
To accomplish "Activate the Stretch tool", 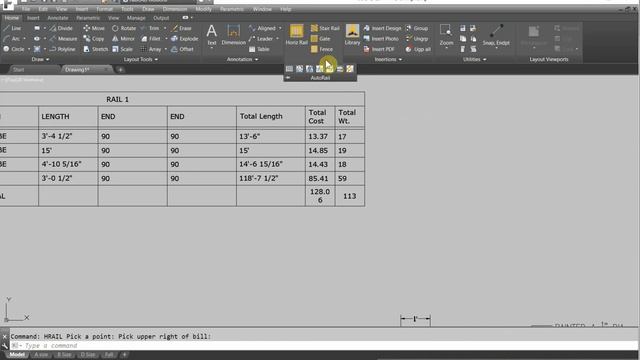I will [96, 49].
